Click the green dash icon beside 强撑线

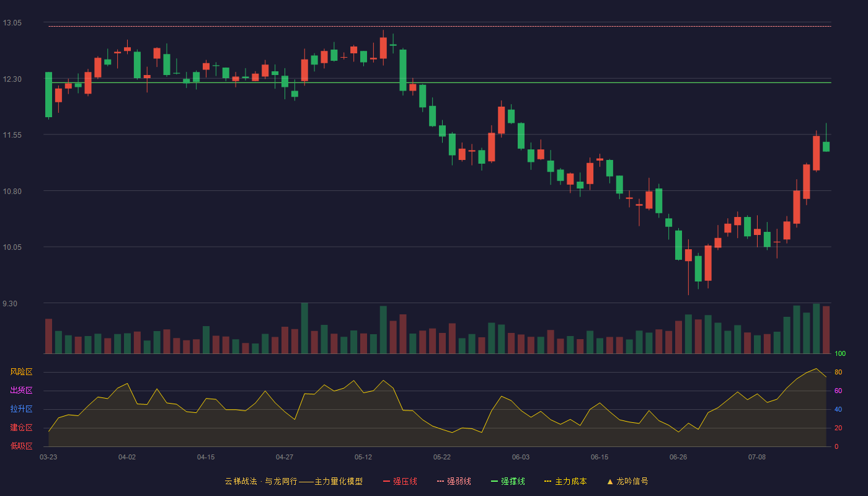point(494,481)
